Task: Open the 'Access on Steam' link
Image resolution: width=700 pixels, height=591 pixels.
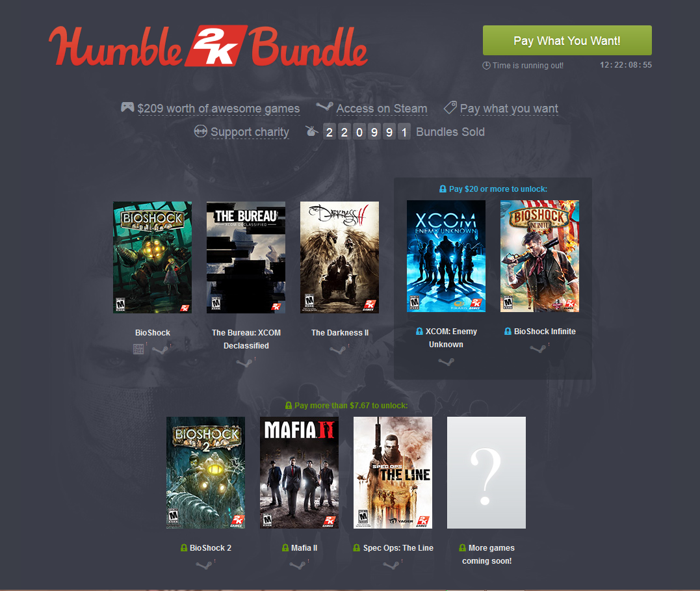Action: click(x=382, y=109)
